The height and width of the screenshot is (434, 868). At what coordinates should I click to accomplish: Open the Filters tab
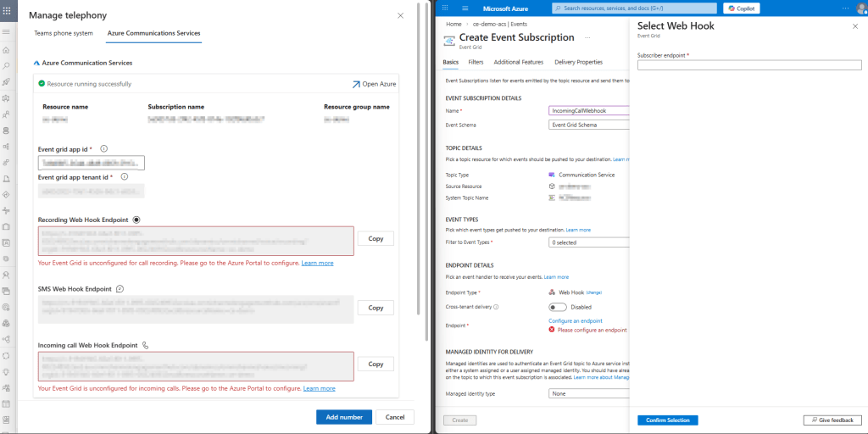[476, 62]
